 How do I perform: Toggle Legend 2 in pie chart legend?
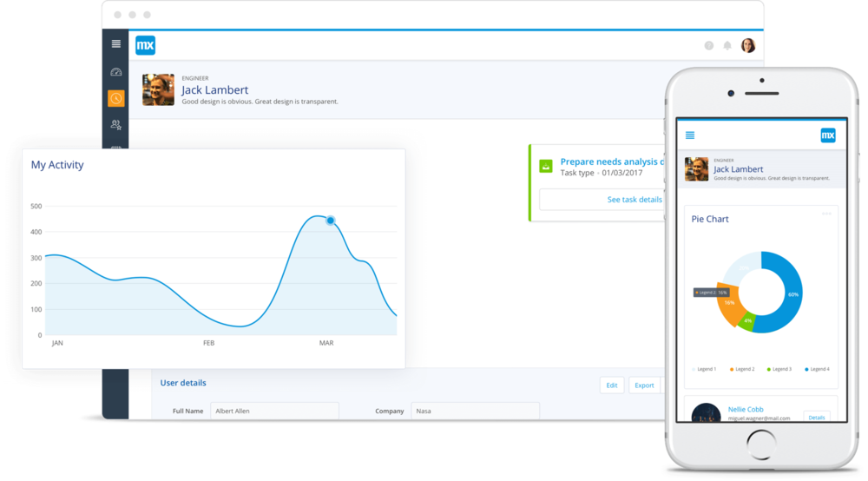[x=742, y=369]
